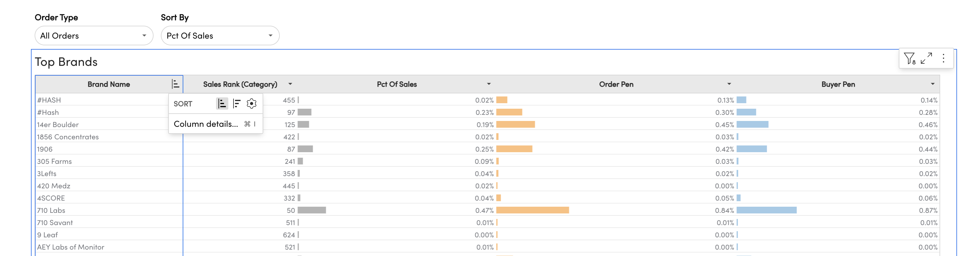Click the Pct Of Sales column header

[397, 84]
